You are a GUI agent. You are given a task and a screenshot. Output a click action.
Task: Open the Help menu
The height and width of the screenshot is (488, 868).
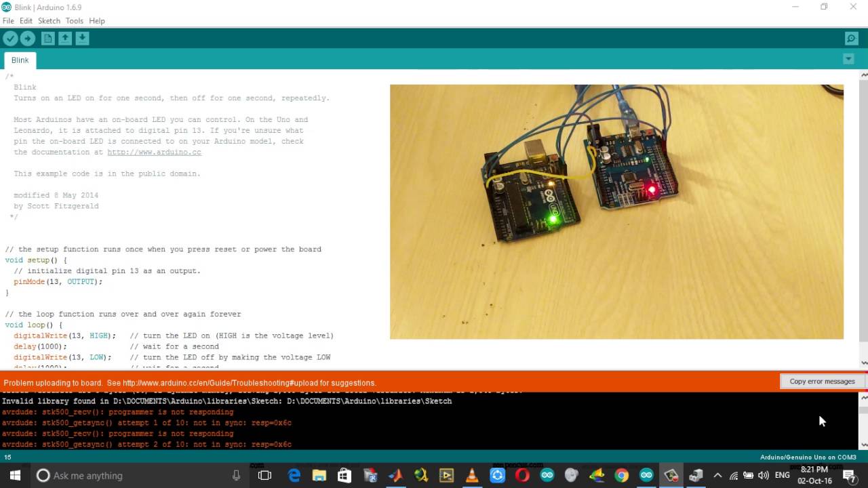click(97, 21)
